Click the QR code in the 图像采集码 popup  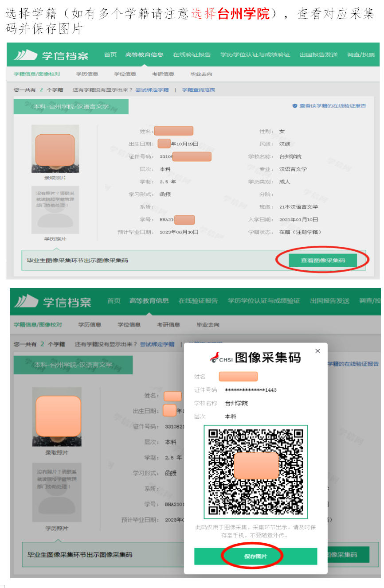[x=255, y=471]
